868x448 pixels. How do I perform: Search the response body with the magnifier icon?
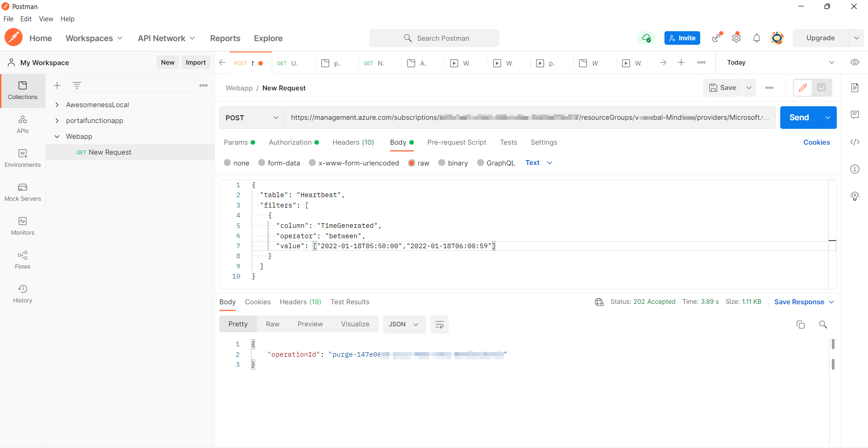click(x=823, y=325)
